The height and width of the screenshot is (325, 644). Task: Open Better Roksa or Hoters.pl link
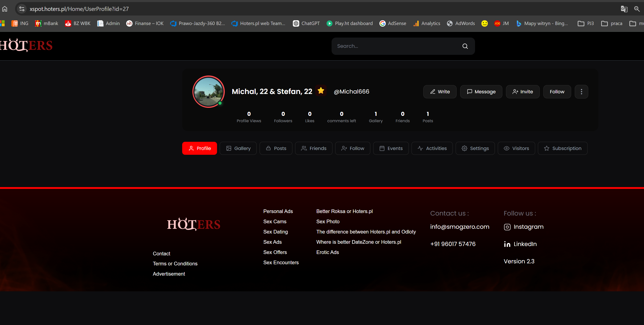[x=345, y=211]
